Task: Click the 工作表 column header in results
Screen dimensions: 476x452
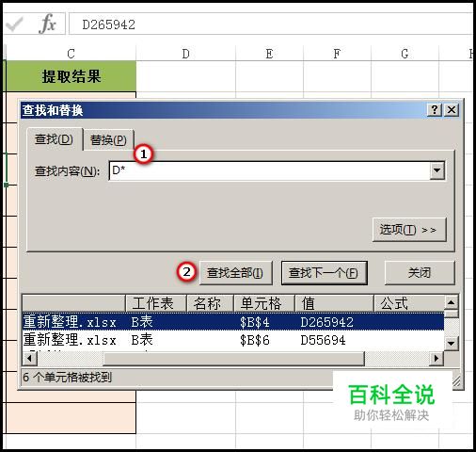Action: coord(156,303)
